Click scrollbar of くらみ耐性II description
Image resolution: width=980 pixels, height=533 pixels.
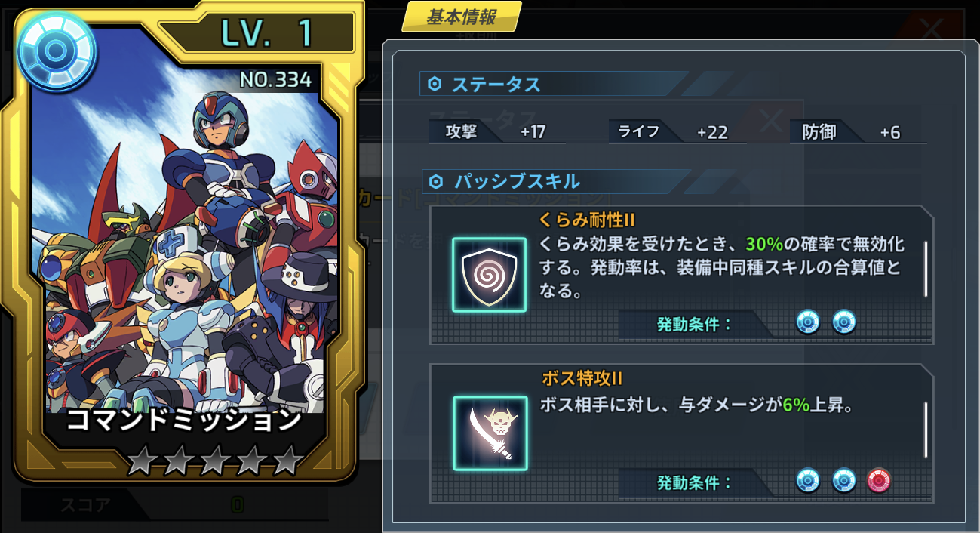tap(926, 268)
